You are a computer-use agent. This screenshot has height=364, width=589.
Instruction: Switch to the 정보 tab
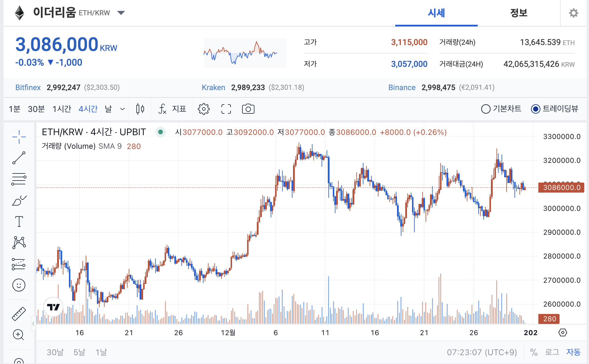(x=519, y=13)
